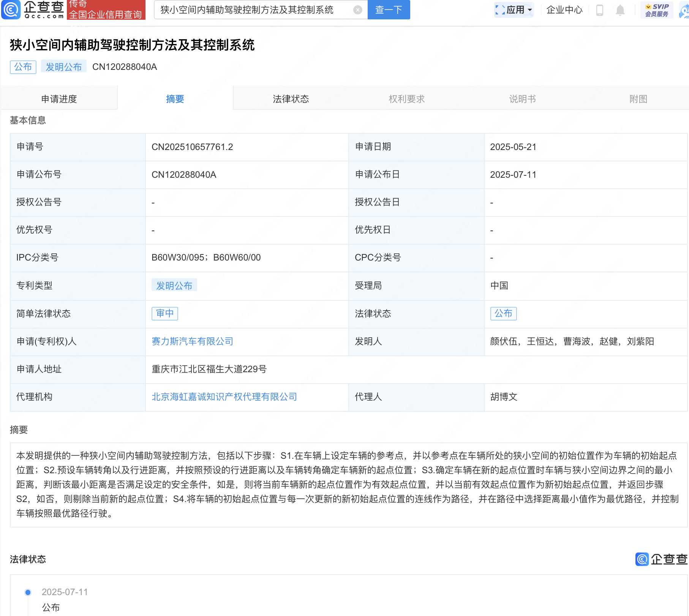Screen dimensions: 689x616
Task: Click IPC classification B60W30/095; B60W60/00
Action: tap(206, 257)
